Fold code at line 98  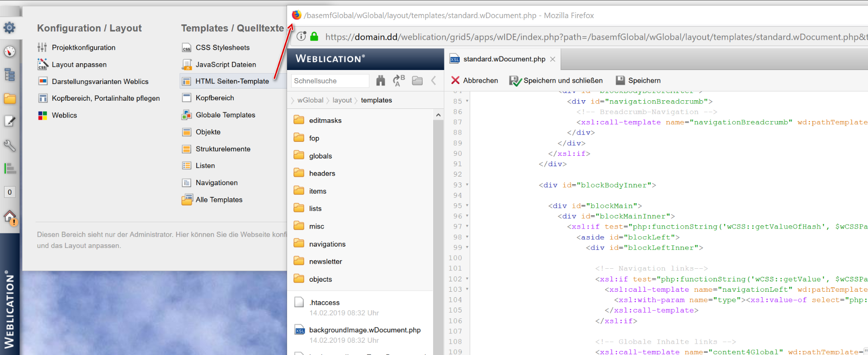pos(467,237)
